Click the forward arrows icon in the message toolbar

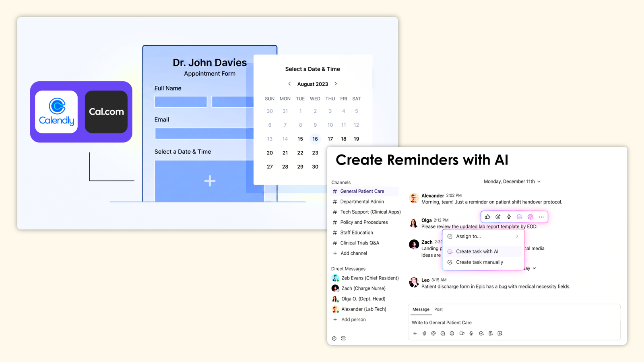pyautogui.click(x=509, y=217)
